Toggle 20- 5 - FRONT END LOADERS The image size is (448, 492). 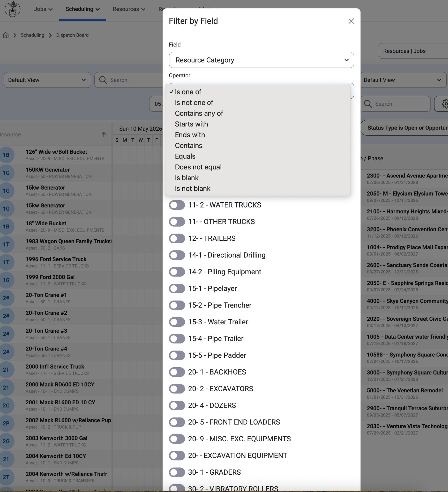point(177,422)
